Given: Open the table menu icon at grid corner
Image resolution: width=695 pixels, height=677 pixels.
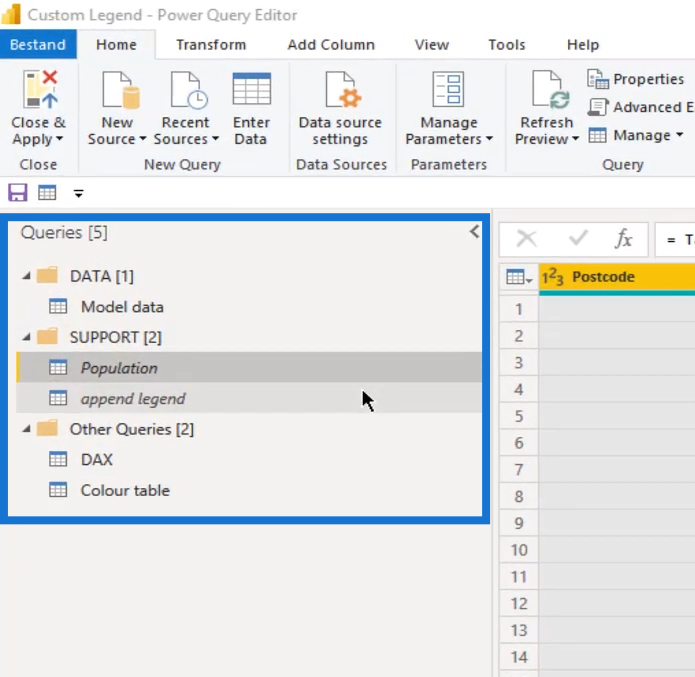Looking at the screenshot, I should 519,278.
